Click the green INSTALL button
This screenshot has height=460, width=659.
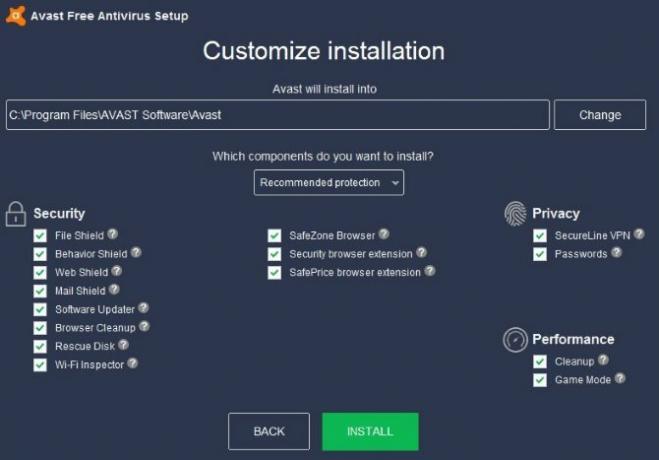(x=370, y=431)
